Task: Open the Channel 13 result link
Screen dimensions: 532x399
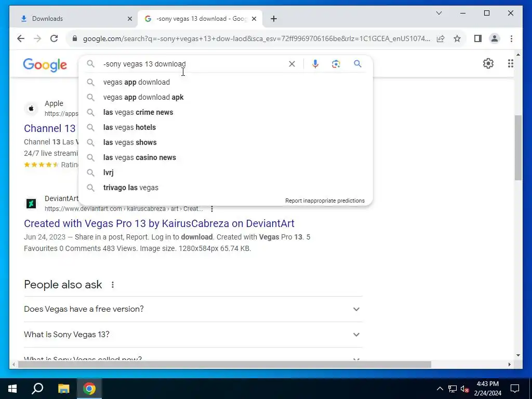Action: coord(50,129)
